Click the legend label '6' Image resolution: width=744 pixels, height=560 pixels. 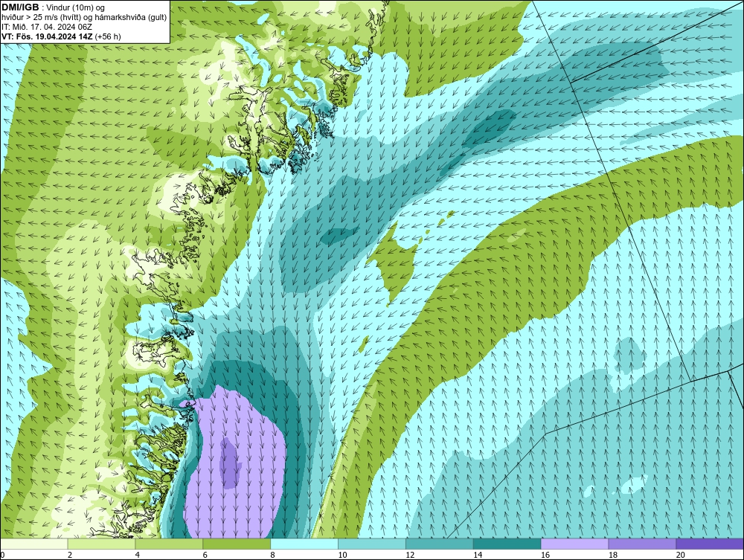coord(205,555)
